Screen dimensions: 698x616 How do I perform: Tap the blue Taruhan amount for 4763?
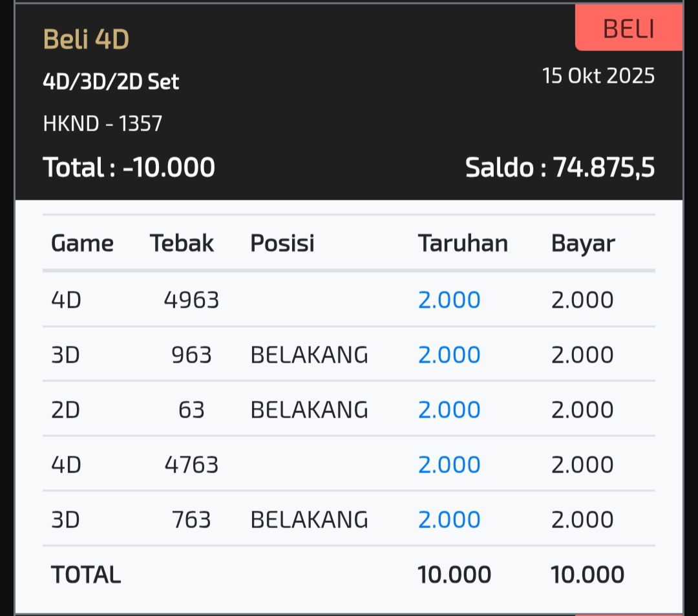point(449,465)
